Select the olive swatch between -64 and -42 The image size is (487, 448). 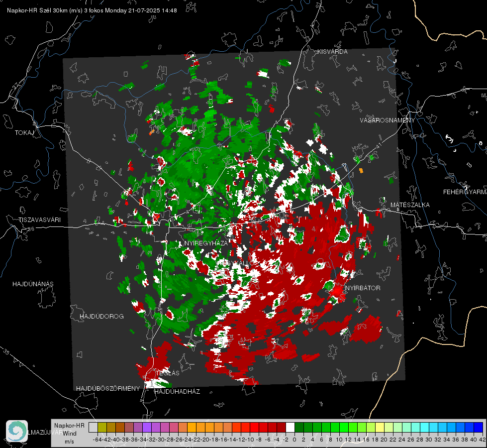pos(102,427)
